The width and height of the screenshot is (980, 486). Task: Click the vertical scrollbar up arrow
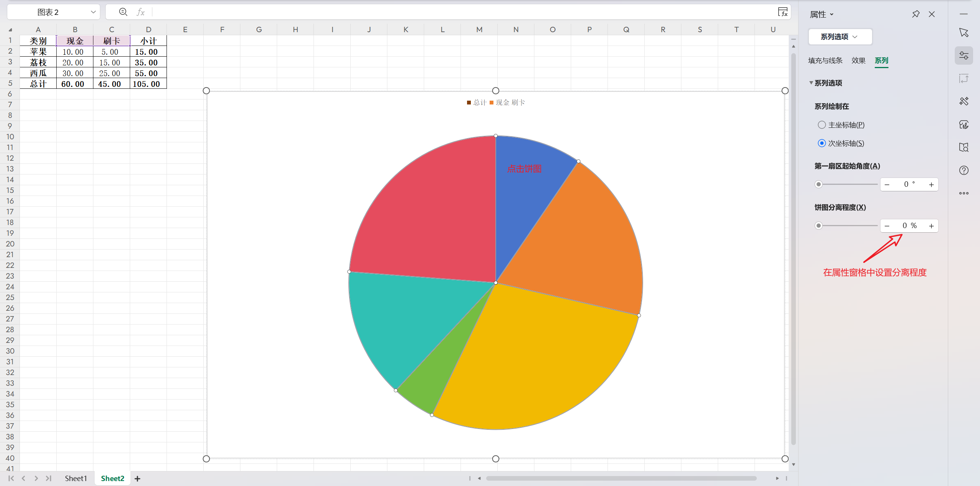point(794,46)
